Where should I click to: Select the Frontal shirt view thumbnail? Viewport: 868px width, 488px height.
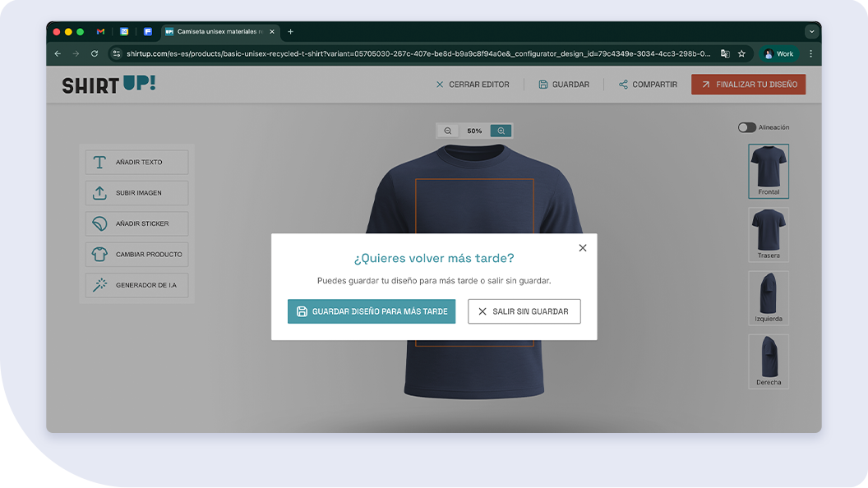(x=769, y=171)
